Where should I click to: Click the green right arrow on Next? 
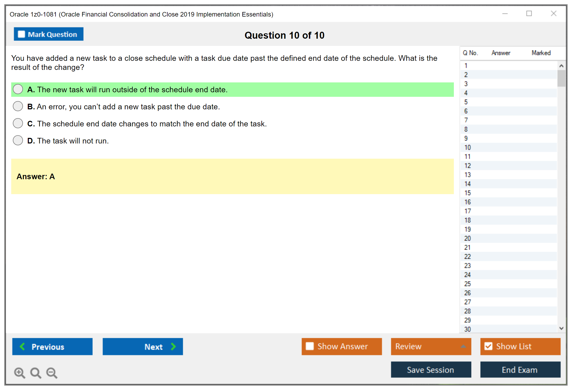click(x=174, y=346)
